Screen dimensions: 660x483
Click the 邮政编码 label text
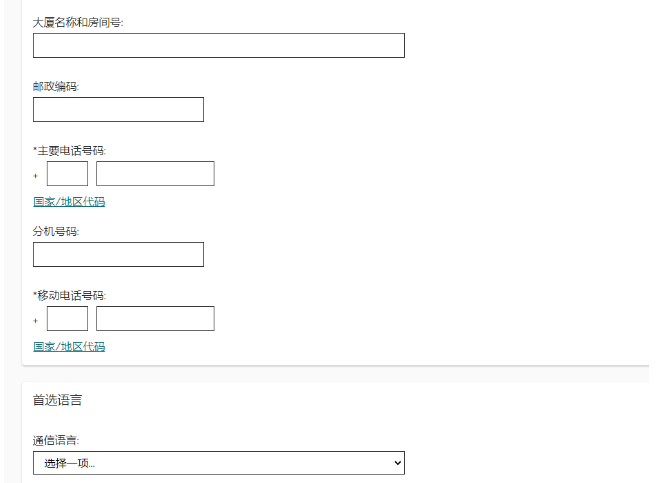(56, 86)
